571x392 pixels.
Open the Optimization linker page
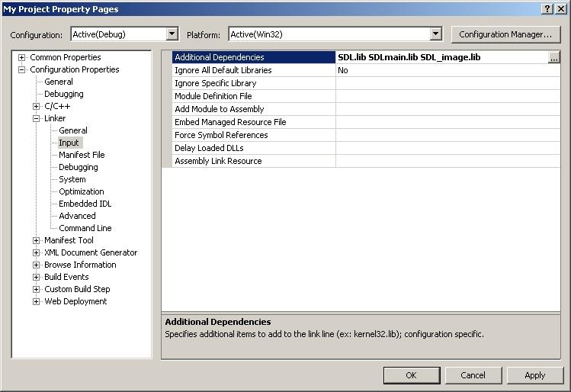coord(82,191)
